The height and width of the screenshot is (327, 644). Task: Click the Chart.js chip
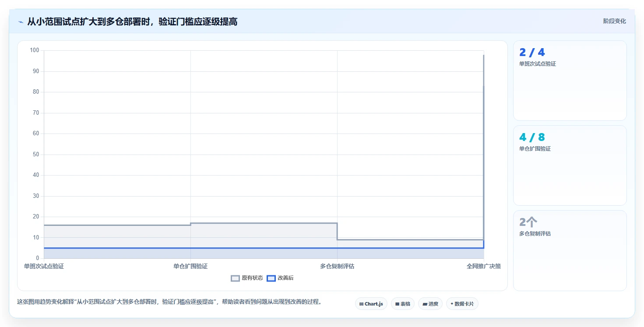371,304
